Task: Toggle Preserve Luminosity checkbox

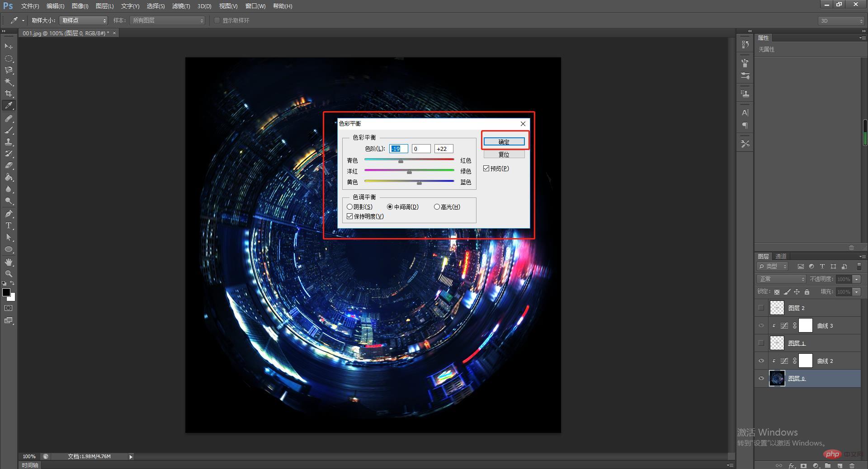Action: pos(350,216)
